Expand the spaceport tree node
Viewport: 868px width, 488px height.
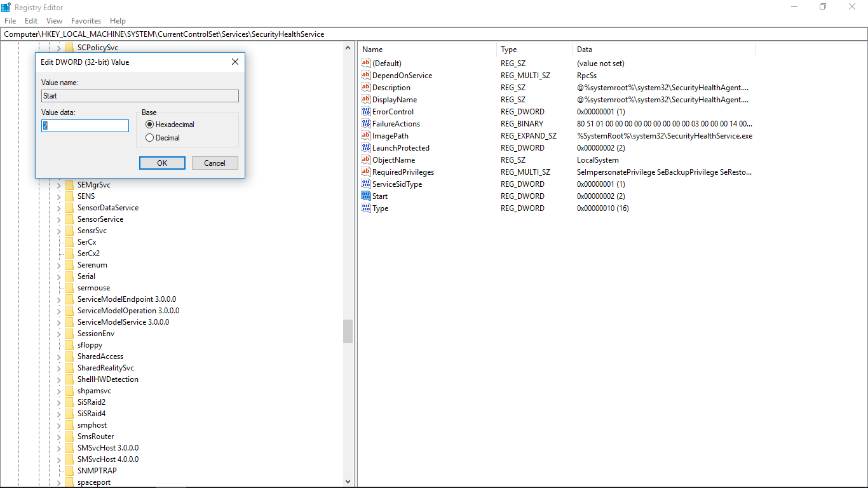pyautogui.click(x=58, y=482)
